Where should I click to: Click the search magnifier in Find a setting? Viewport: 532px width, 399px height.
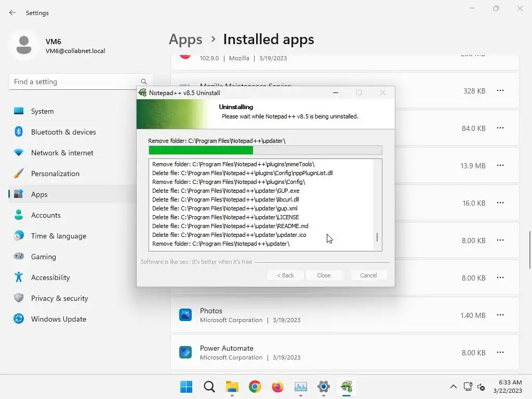pos(144,82)
